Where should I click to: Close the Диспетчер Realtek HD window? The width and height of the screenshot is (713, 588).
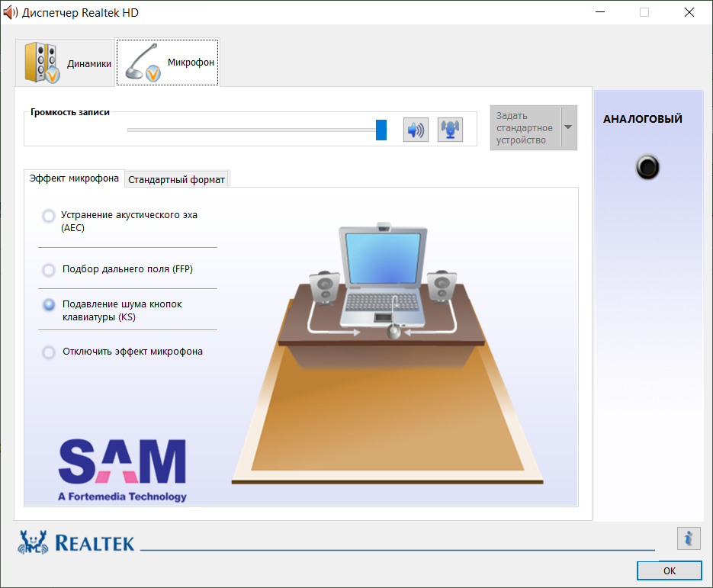(689, 12)
